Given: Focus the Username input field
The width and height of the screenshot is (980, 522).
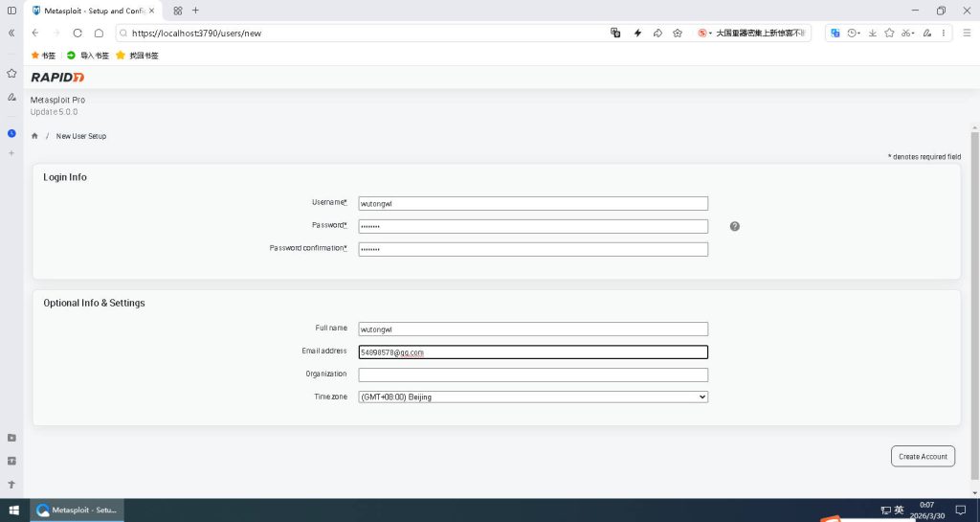Looking at the screenshot, I should [533, 203].
